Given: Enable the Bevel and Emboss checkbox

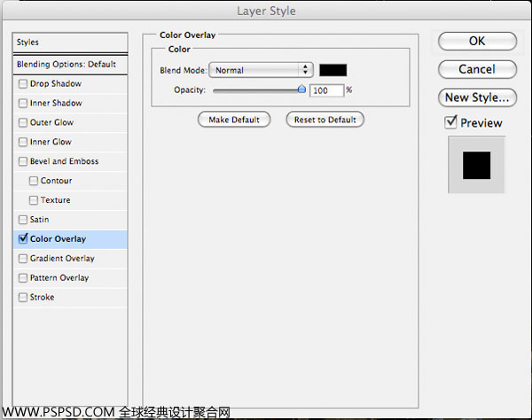Looking at the screenshot, I should pos(23,161).
